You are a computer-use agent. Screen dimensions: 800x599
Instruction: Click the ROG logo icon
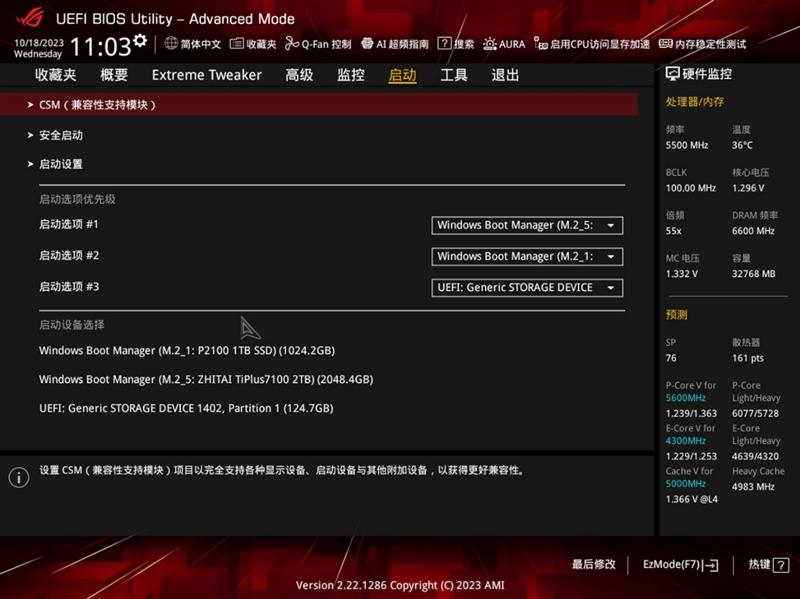(30, 18)
